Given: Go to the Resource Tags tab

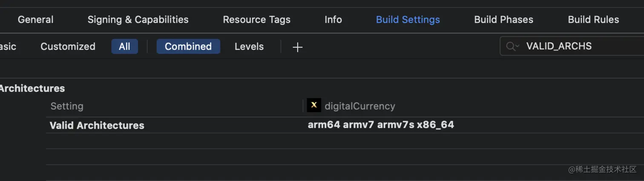Looking at the screenshot, I should 256,20.
